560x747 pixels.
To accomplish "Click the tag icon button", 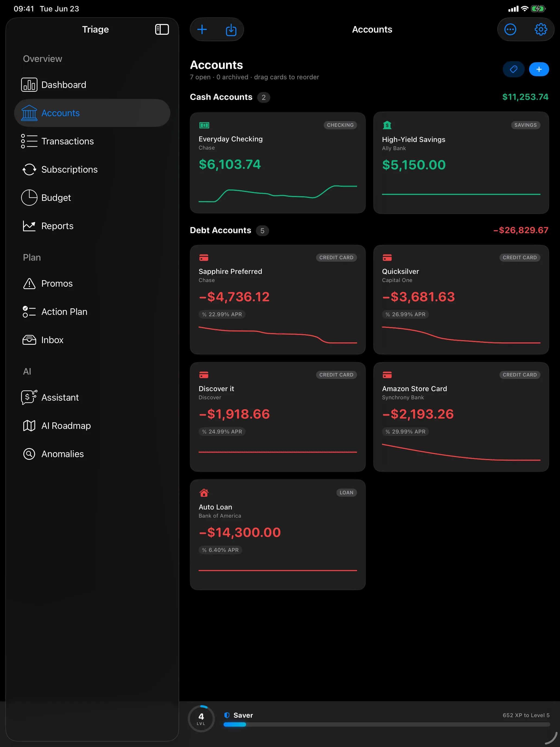I will pos(513,69).
